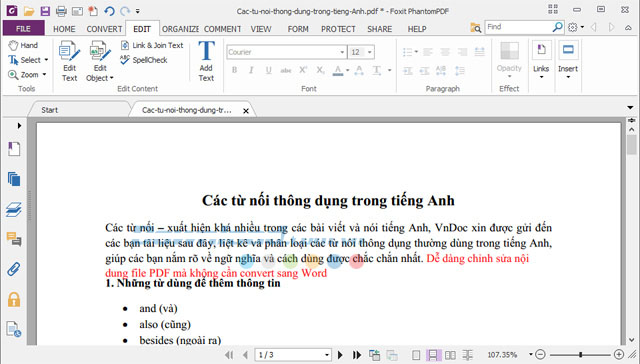The image size is (640, 364).
Task: Toggle superscript formatting
Action: pos(303,70)
